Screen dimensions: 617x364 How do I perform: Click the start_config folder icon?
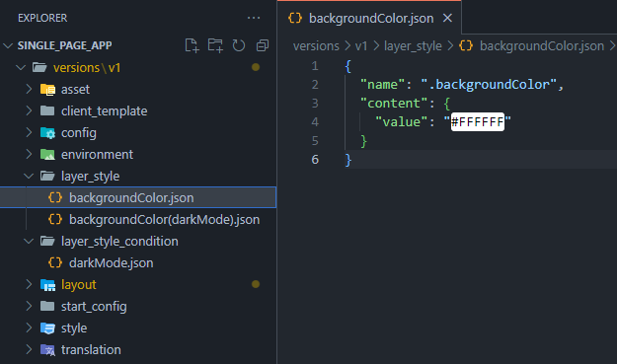tap(47, 306)
